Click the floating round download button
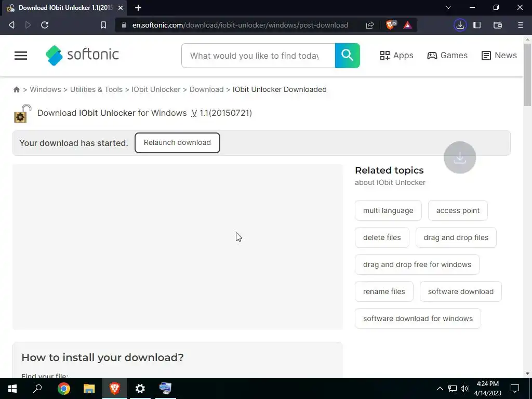532x399 pixels. [x=460, y=157]
